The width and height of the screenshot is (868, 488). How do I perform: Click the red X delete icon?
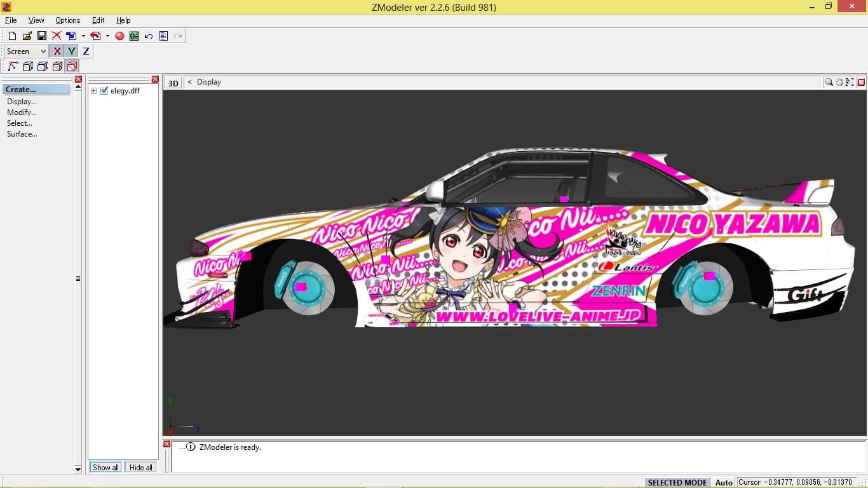click(x=57, y=36)
